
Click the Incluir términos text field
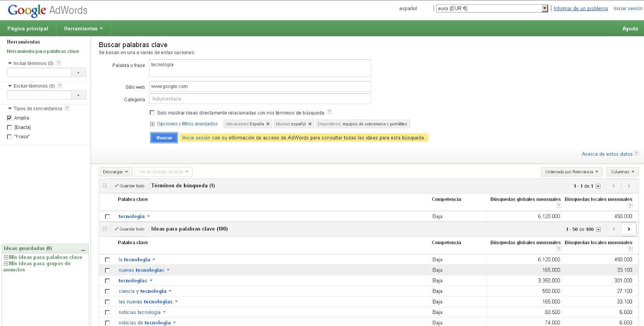[39, 73]
